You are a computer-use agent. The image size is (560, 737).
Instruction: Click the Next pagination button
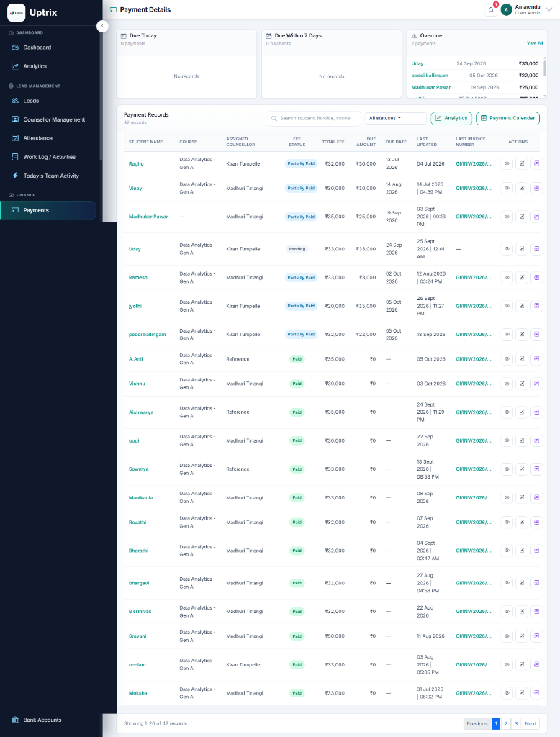point(530,724)
